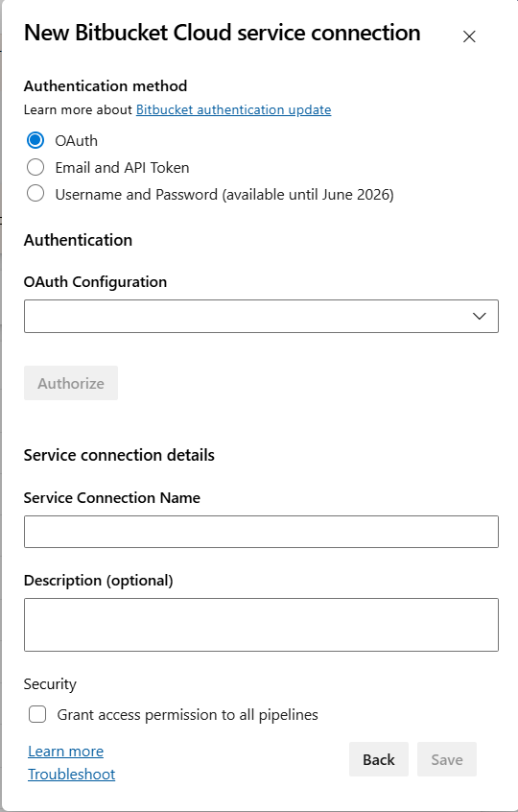Expand the OAuth Configuration dropdown
Screen dimensions: 518x812
pyautogui.click(x=261, y=316)
